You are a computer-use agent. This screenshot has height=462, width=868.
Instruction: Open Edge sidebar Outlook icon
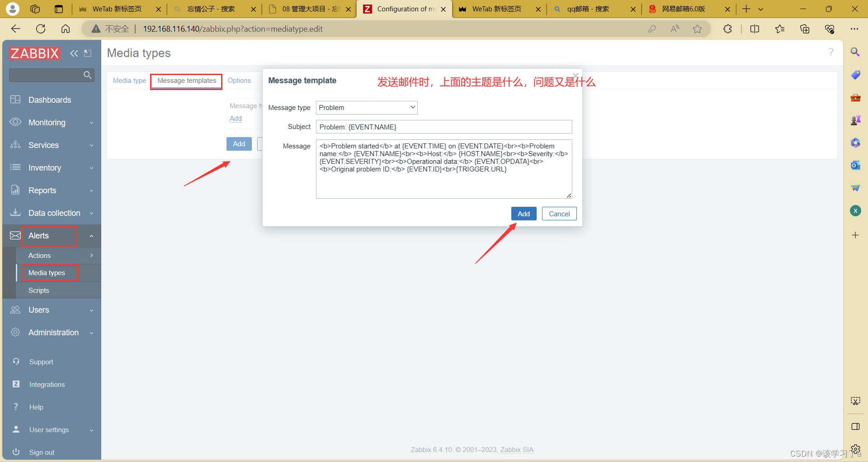[x=855, y=165]
